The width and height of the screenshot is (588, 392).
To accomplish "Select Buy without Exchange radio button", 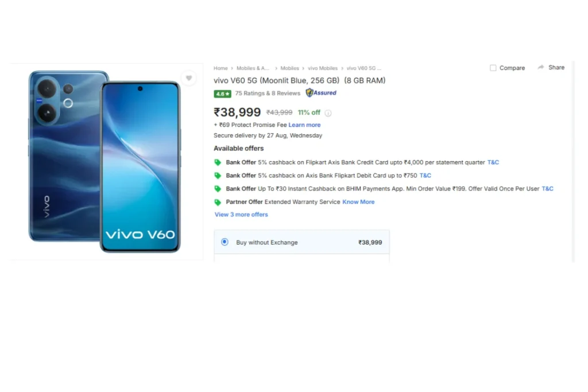I will [x=225, y=242].
